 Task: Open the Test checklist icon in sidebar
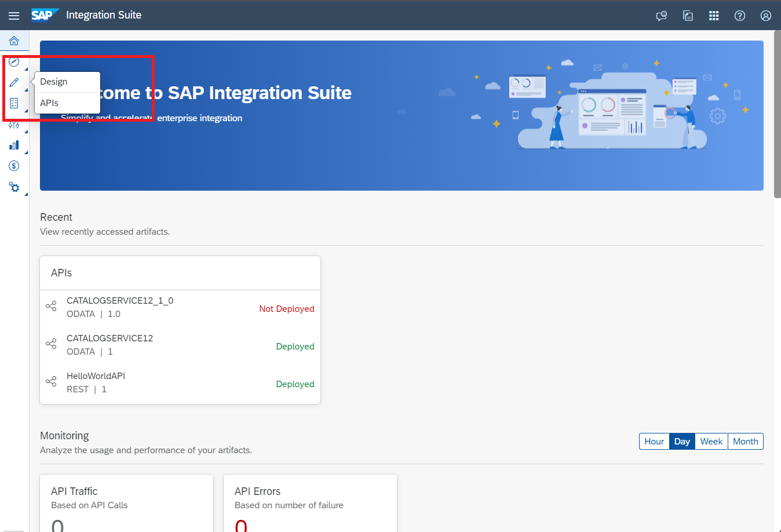(x=14, y=103)
